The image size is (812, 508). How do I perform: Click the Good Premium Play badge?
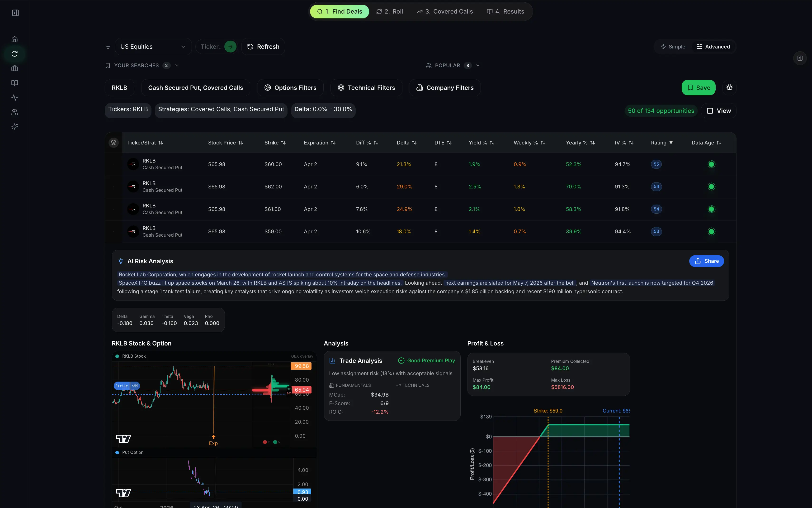[x=426, y=360]
